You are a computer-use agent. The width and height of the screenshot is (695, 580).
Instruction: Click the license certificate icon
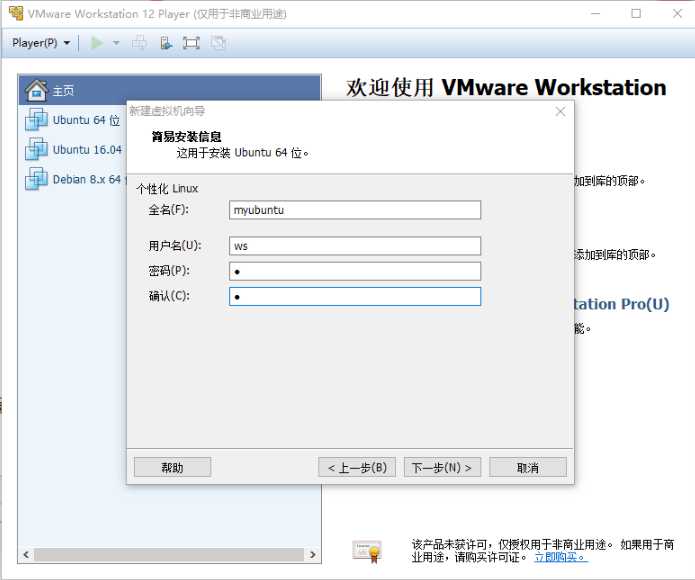pos(367,551)
